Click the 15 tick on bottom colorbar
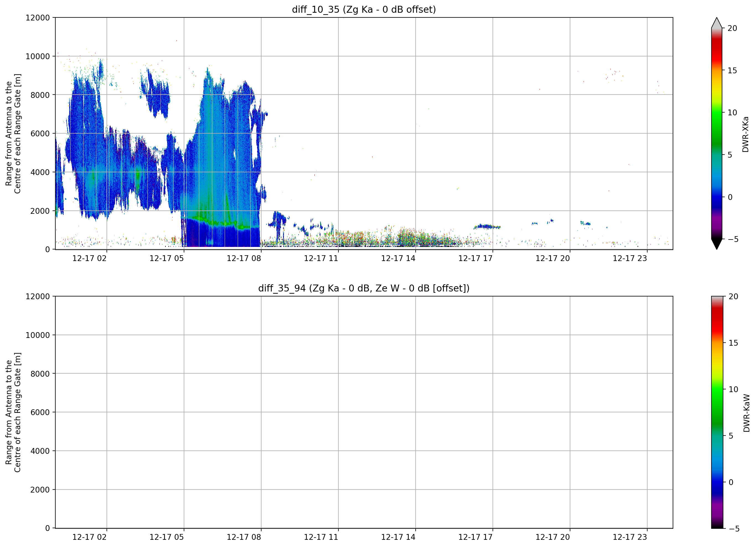 point(733,343)
